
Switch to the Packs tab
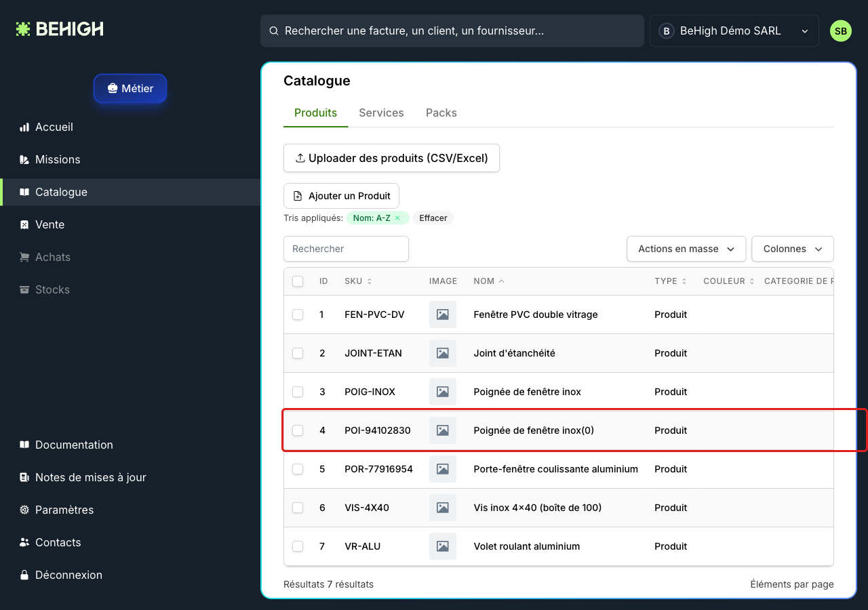pos(441,113)
